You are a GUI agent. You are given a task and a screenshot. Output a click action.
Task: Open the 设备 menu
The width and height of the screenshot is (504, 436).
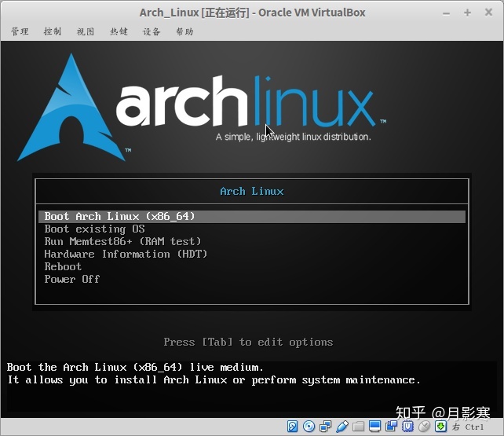(x=152, y=31)
